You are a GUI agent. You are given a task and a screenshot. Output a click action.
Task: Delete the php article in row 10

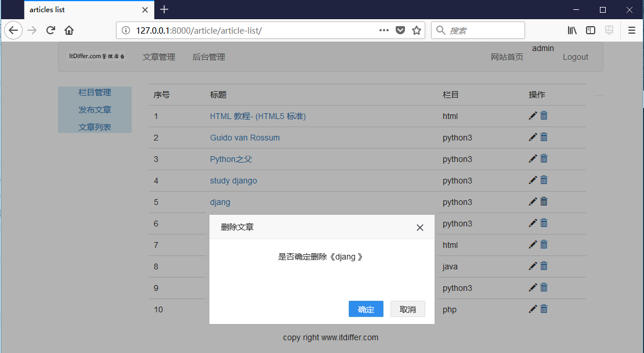point(544,309)
